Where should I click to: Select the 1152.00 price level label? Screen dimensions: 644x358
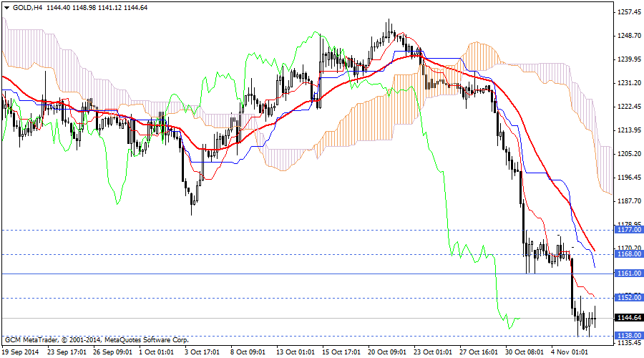pos(629,298)
